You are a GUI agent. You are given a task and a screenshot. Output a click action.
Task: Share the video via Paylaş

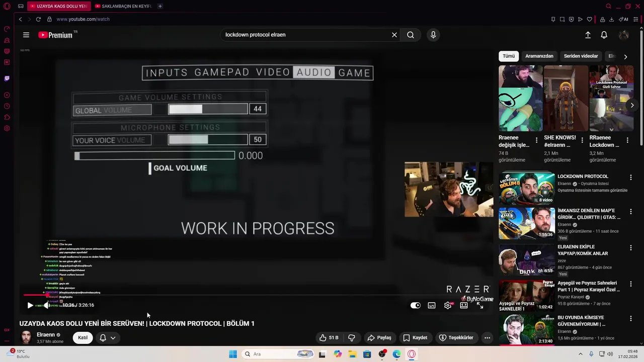click(x=379, y=337)
